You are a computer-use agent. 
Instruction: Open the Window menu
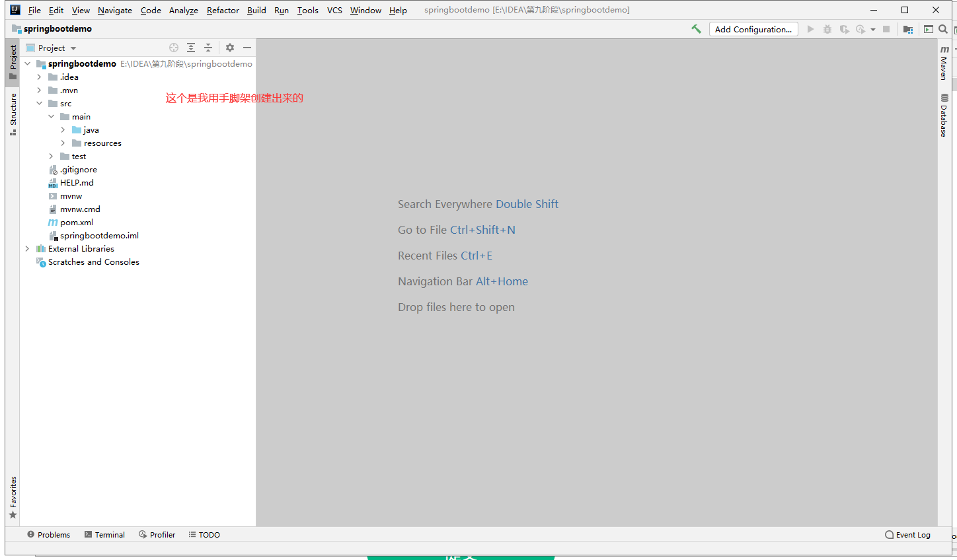tap(365, 10)
